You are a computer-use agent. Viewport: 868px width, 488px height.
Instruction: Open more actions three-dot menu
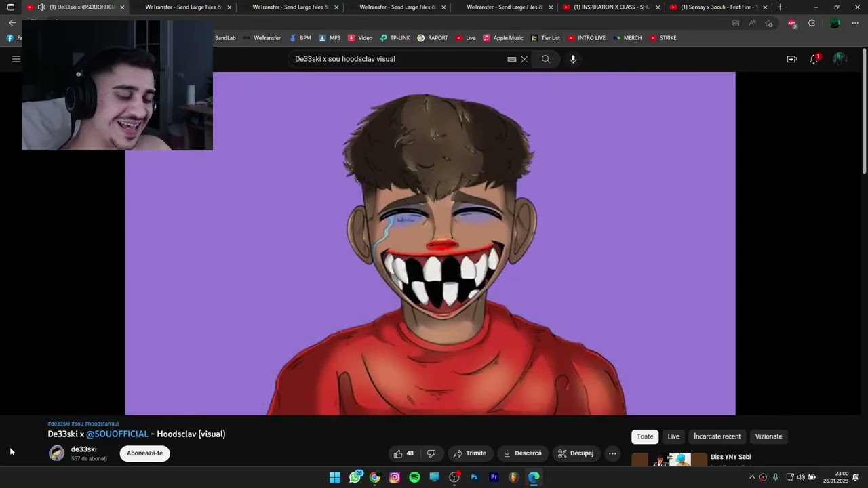tap(612, 453)
